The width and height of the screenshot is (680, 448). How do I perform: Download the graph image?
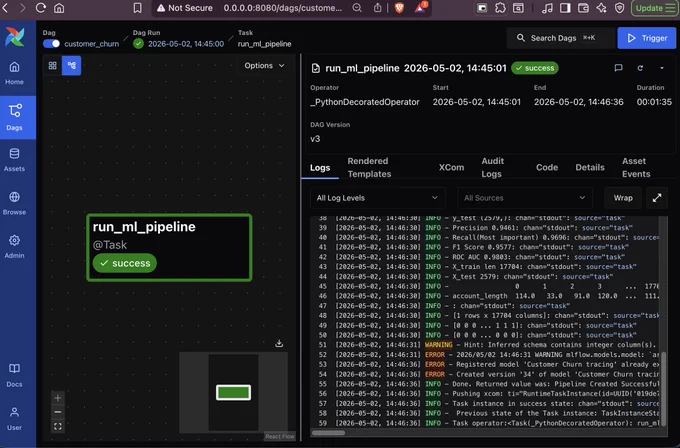click(279, 343)
